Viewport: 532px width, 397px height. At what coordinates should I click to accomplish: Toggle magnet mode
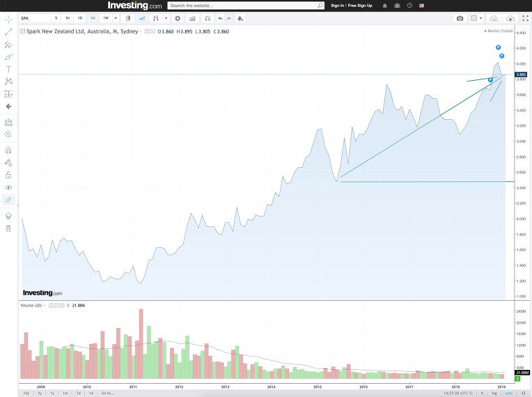[x=8, y=150]
